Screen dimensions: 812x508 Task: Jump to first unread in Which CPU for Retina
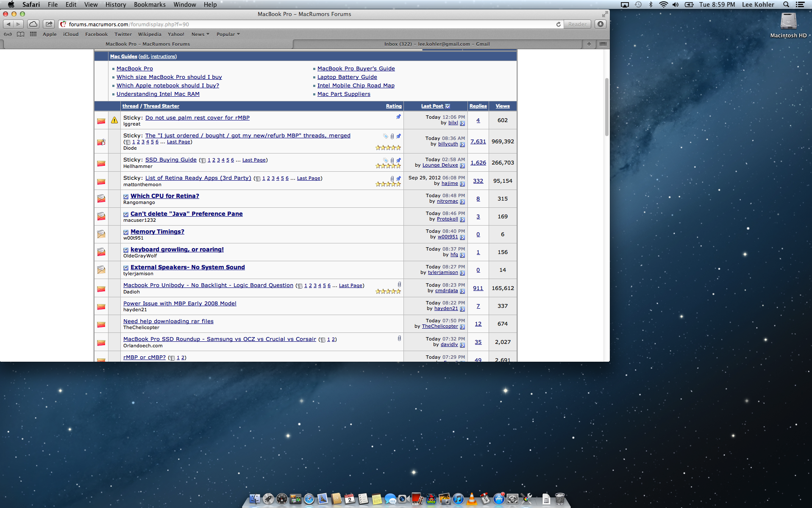click(126, 196)
